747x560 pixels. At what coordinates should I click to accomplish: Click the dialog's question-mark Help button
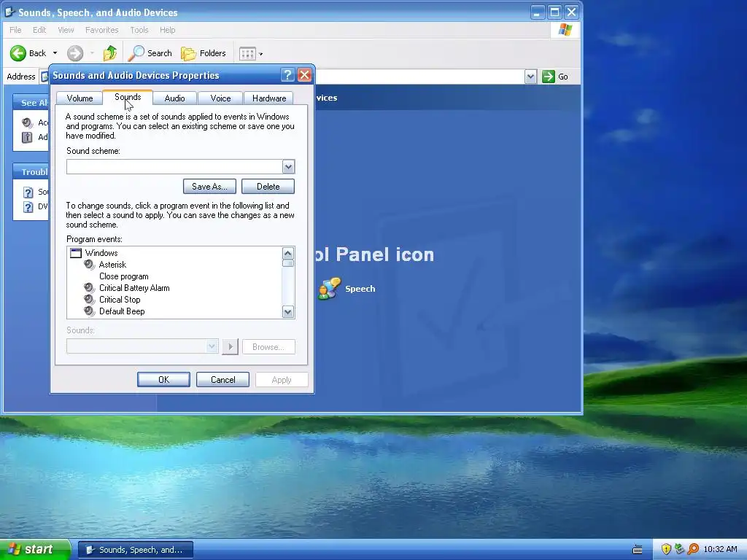tap(287, 75)
